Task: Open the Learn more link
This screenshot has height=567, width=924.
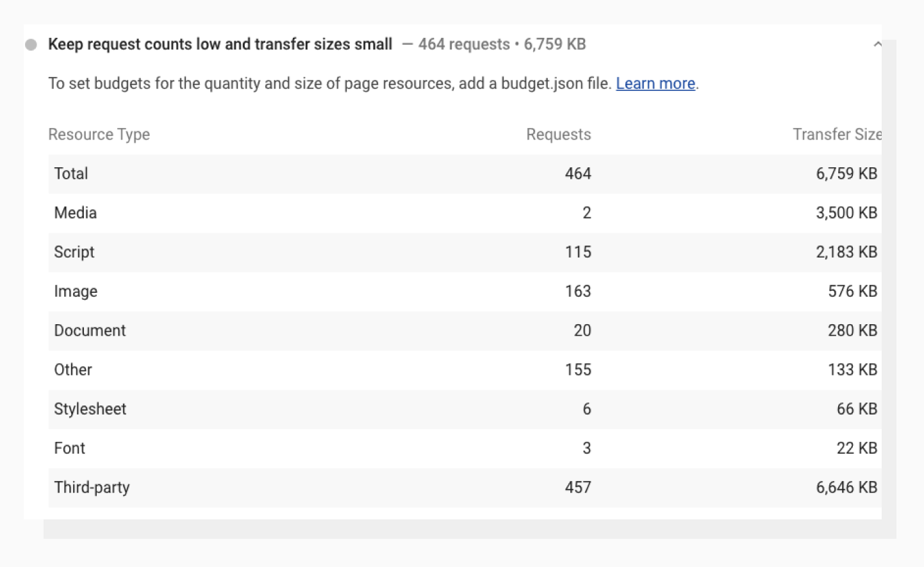Action: (x=655, y=83)
